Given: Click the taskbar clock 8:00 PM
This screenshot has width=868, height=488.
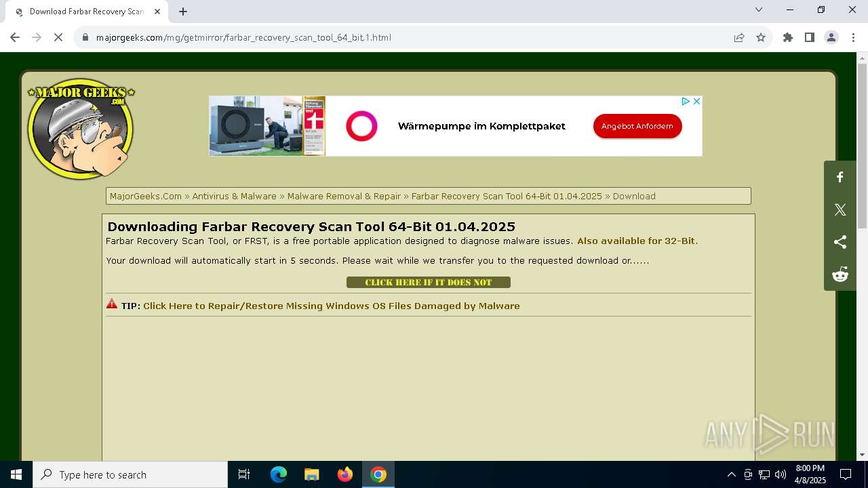Looking at the screenshot, I should tap(810, 474).
